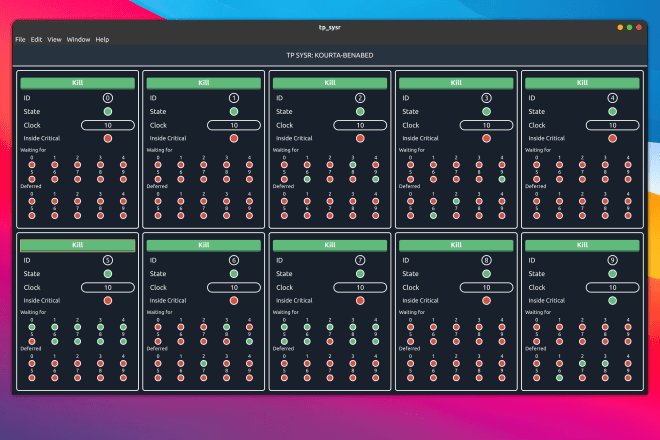Click the circled ID badge 6

[234, 260]
